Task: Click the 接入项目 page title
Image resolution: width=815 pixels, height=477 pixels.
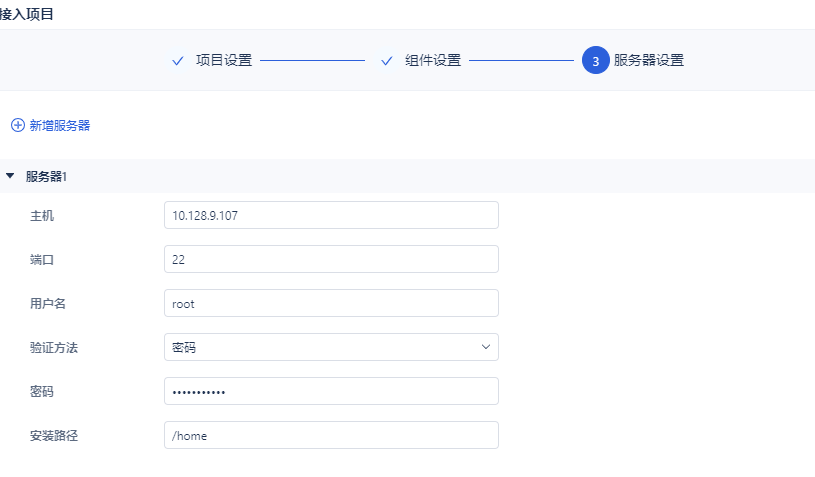Action: coord(27,14)
